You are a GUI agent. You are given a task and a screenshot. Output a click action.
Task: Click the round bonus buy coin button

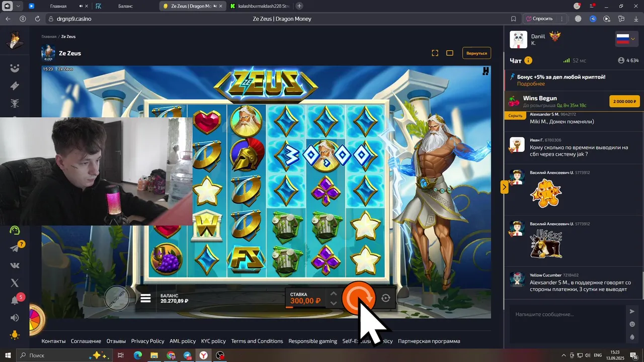(117, 298)
